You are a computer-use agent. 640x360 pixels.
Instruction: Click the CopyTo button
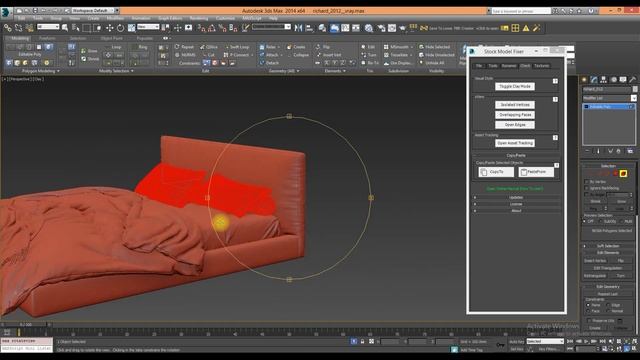pos(496,172)
